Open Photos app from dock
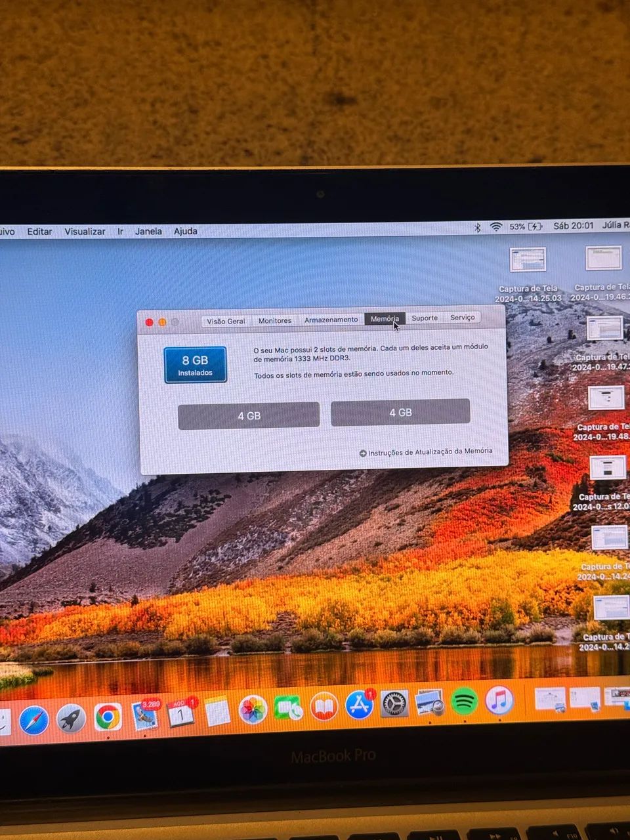 pos(253,709)
